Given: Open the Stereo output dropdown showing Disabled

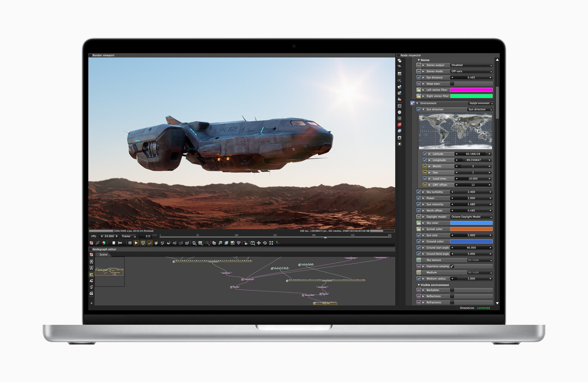Looking at the screenshot, I should [x=471, y=65].
